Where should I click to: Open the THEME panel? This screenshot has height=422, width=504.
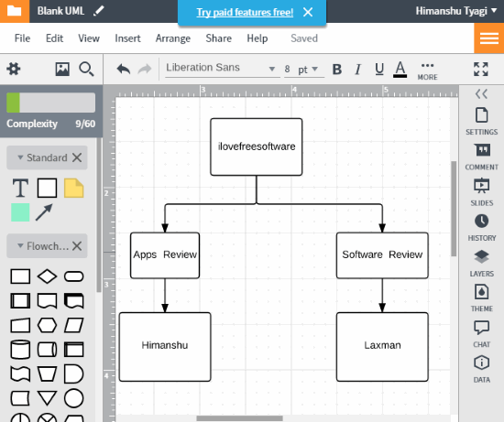pyautogui.click(x=481, y=298)
